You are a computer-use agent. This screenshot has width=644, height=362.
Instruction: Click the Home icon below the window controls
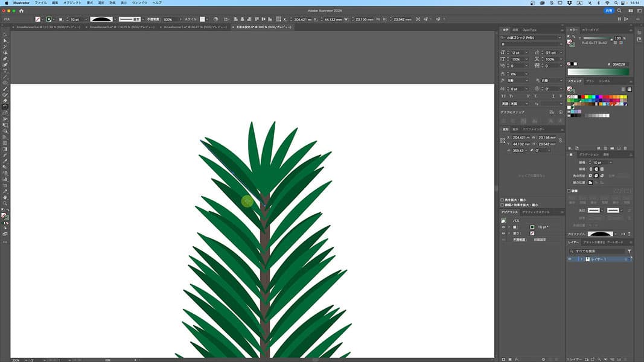[x=21, y=10]
